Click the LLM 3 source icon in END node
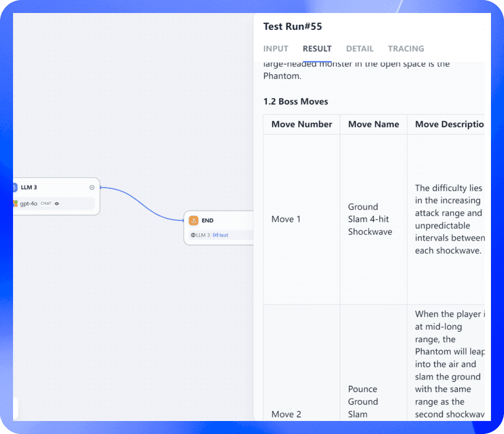The height and width of the screenshot is (434, 504). [193, 235]
